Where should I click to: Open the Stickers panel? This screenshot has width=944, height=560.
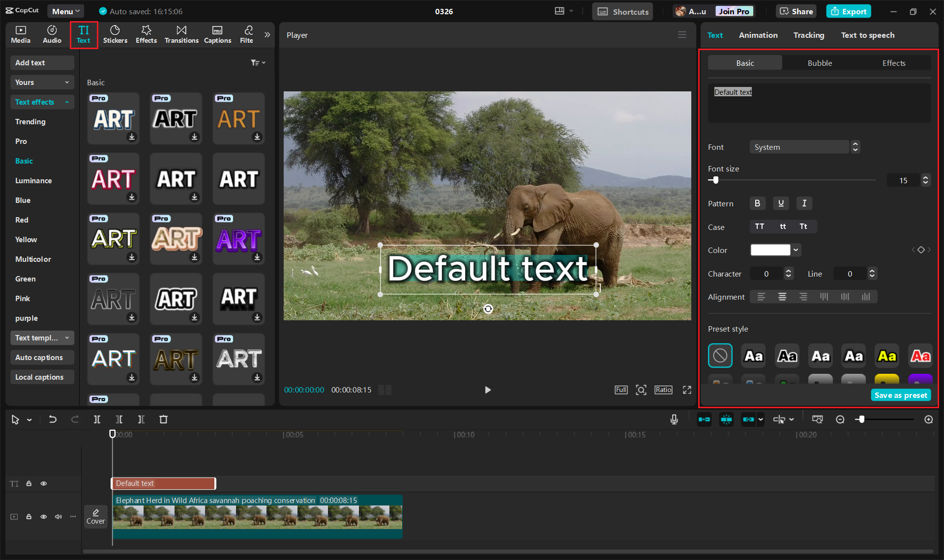coord(115,34)
